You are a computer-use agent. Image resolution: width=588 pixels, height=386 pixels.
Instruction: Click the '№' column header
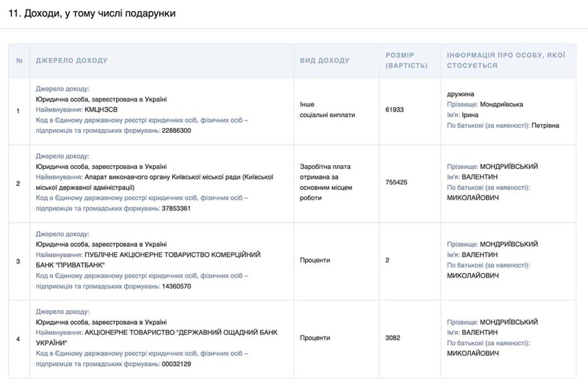click(19, 60)
